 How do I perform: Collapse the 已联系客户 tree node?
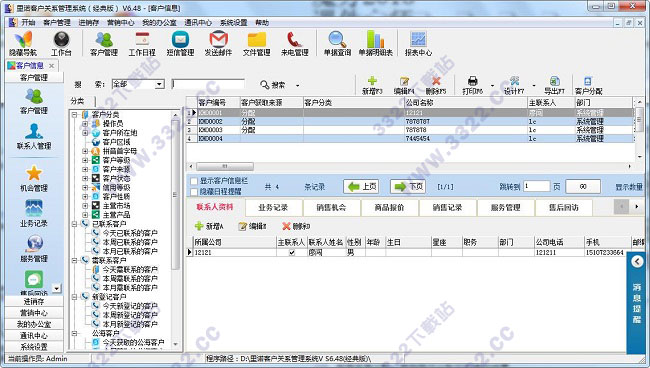(x=74, y=224)
